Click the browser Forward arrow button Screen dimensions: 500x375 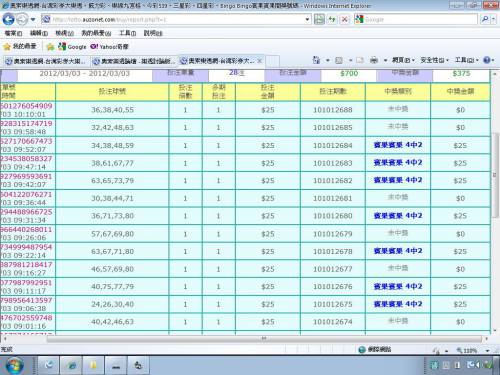point(22,19)
